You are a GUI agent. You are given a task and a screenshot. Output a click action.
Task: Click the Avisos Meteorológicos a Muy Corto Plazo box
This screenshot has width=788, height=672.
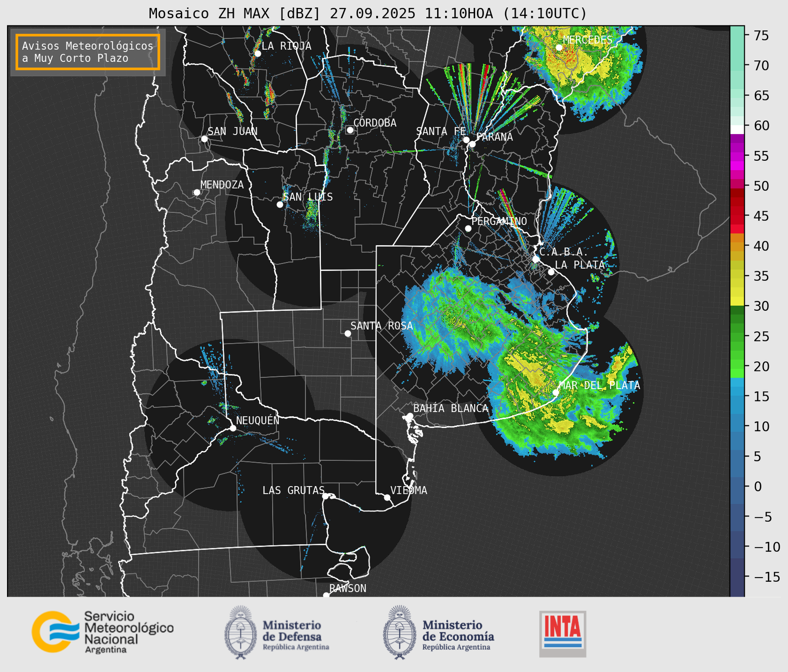click(x=88, y=52)
